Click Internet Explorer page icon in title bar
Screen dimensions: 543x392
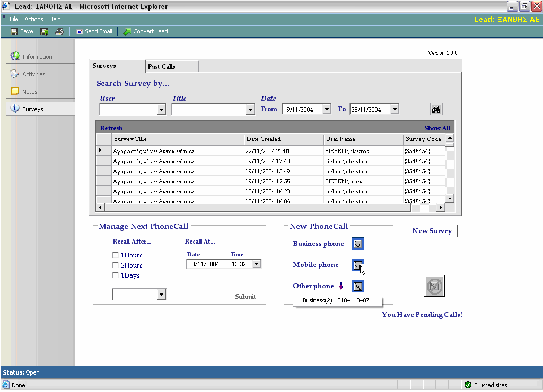point(6,6)
